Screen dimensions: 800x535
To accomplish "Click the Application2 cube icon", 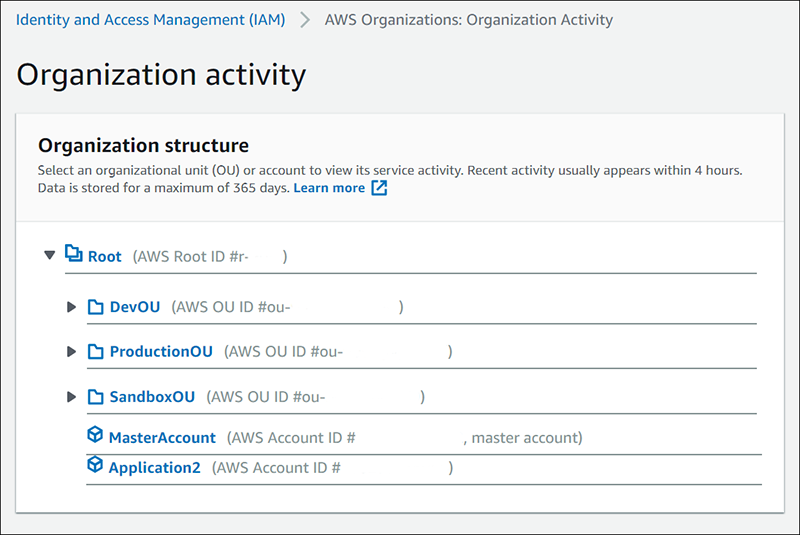I will pos(95,465).
